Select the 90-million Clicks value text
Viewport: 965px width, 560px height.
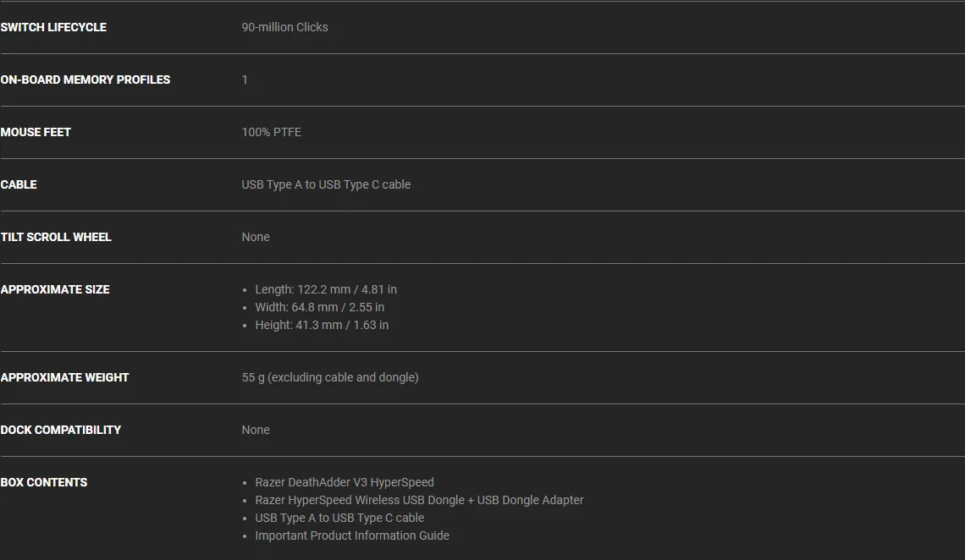click(x=285, y=27)
